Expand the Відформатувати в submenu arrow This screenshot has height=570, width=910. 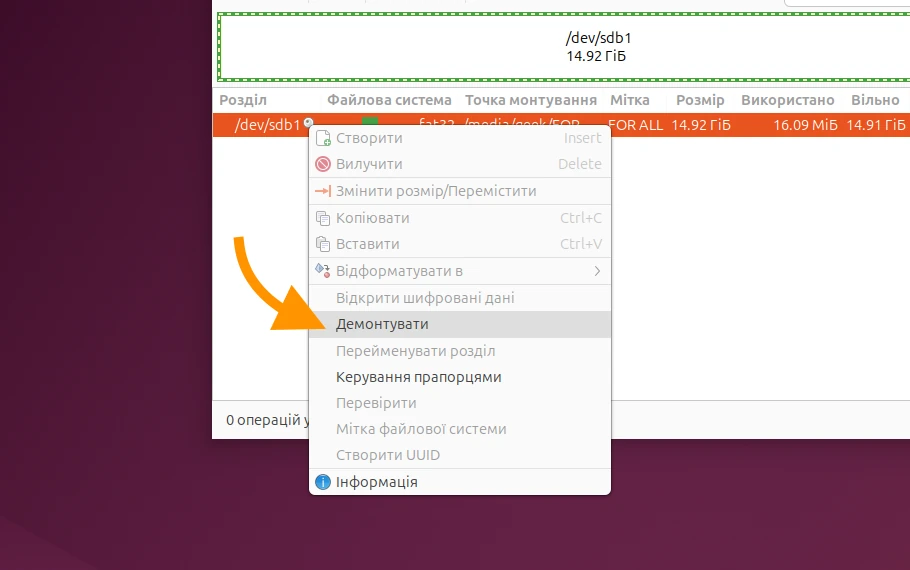pyautogui.click(x=597, y=271)
